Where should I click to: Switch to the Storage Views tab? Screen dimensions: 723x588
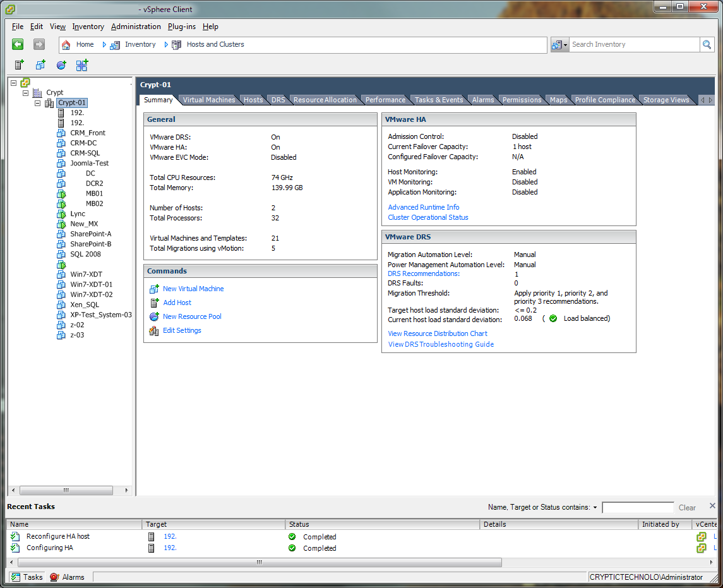pyautogui.click(x=666, y=100)
